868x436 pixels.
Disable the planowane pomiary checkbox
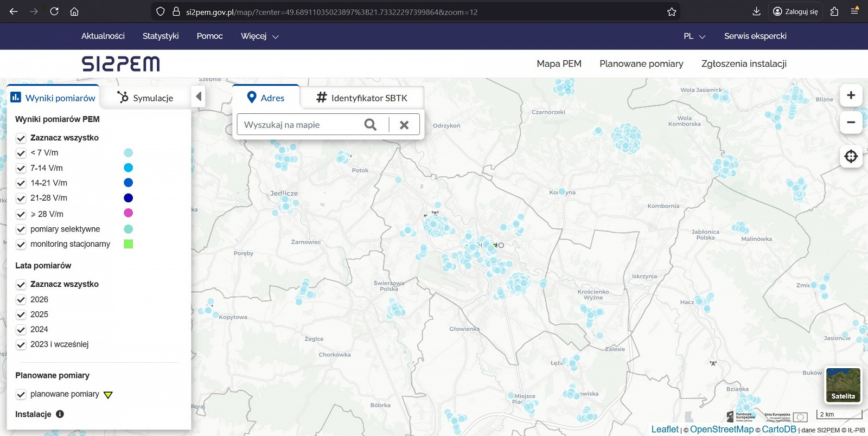coord(21,394)
